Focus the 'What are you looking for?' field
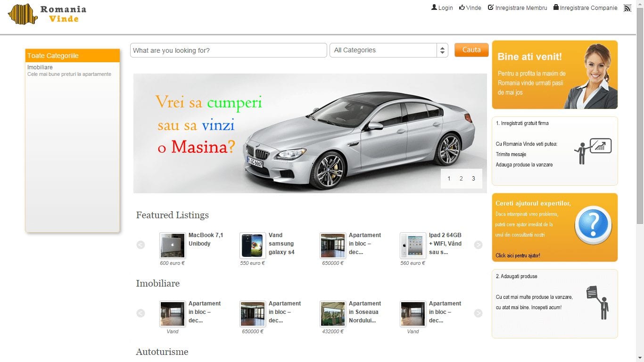The width and height of the screenshot is (644, 362). (x=229, y=50)
